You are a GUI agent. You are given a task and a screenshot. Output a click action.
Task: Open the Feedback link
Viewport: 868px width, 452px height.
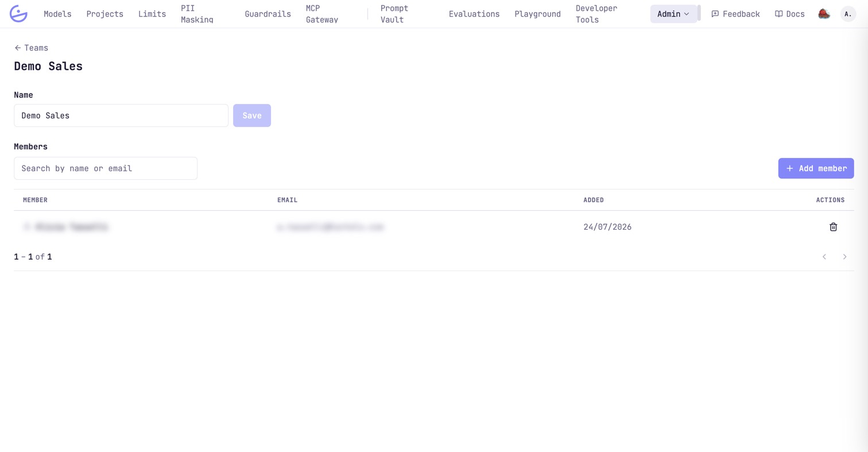pyautogui.click(x=735, y=14)
